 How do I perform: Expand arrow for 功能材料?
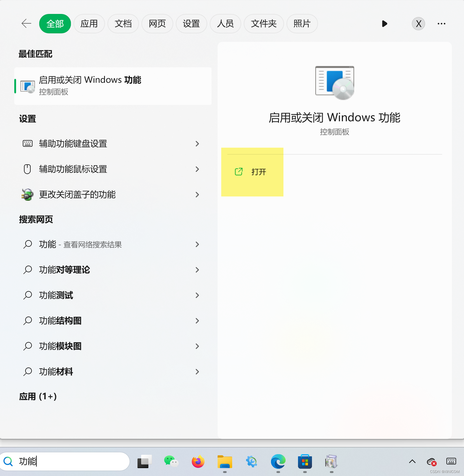point(197,372)
